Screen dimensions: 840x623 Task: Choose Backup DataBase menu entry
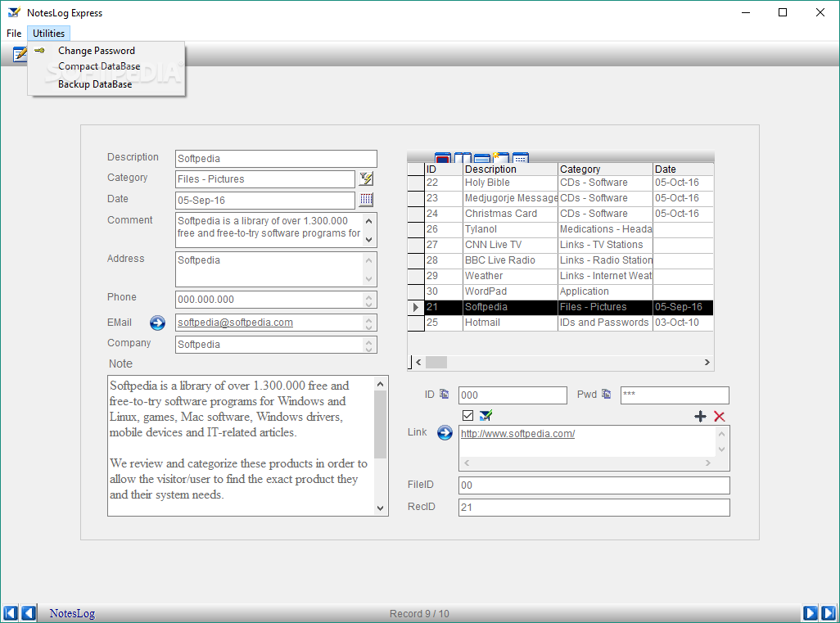pyautogui.click(x=95, y=84)
